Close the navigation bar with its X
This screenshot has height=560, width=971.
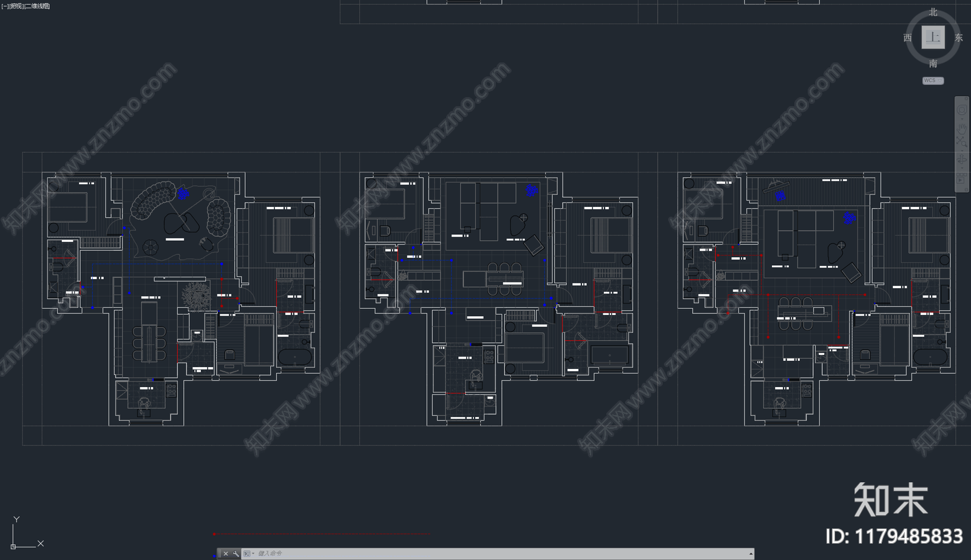[967, 98]
